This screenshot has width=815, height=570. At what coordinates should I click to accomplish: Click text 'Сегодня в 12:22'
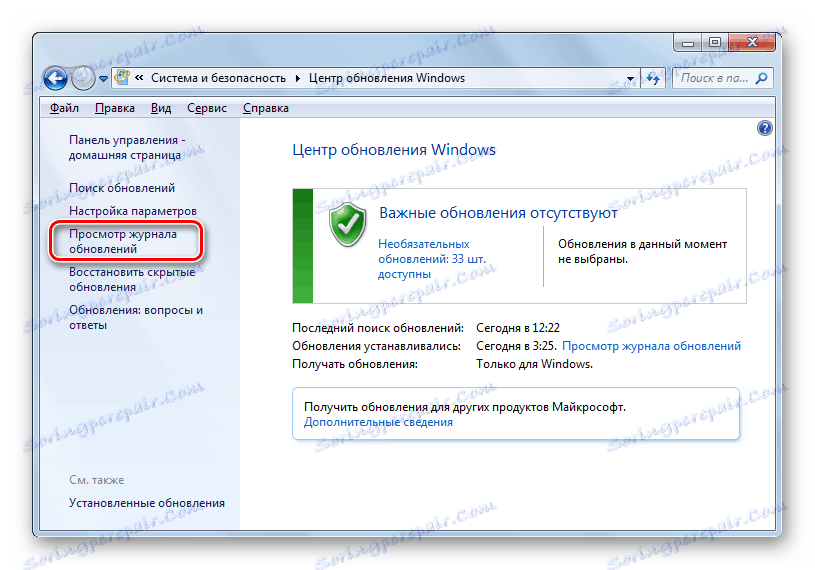point(518,328)
